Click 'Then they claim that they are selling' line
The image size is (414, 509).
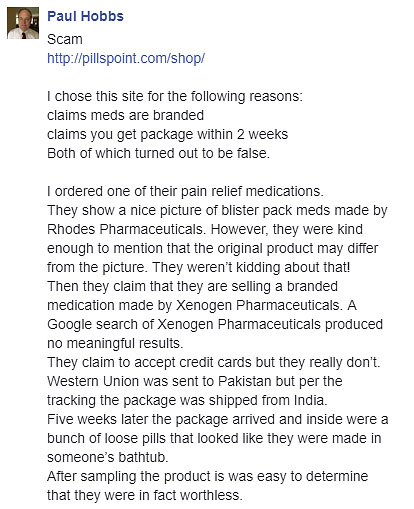[192, 287]
